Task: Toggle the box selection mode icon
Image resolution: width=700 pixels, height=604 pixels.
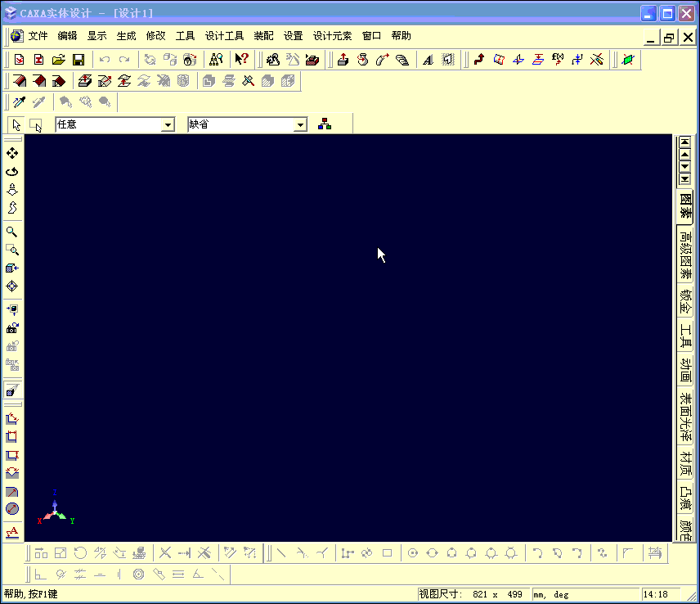Action: [x=36, y=125]
